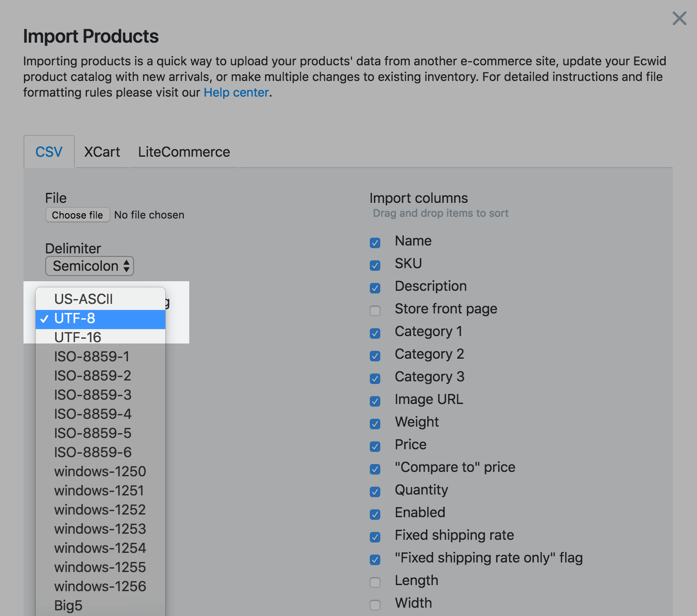The height and width of the screenshot is (616, 697).
Task: Enable the Width import column
Action: pos(375,605)
